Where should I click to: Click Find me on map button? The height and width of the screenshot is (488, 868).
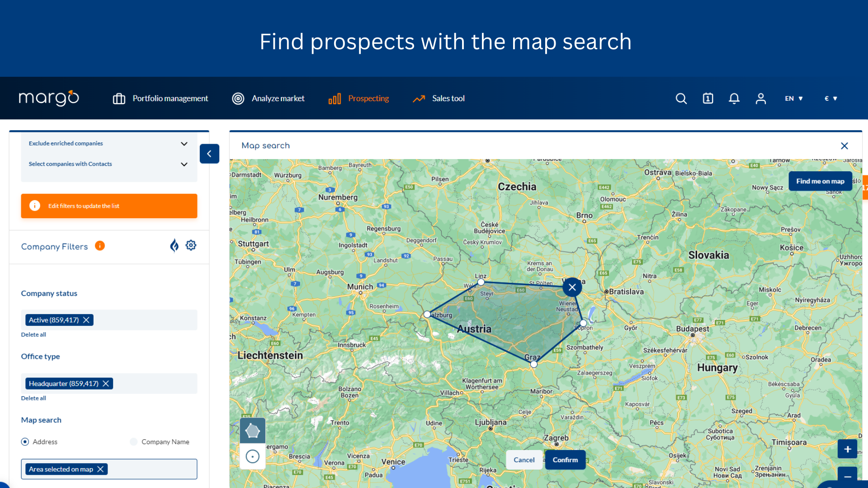(820, 181)
